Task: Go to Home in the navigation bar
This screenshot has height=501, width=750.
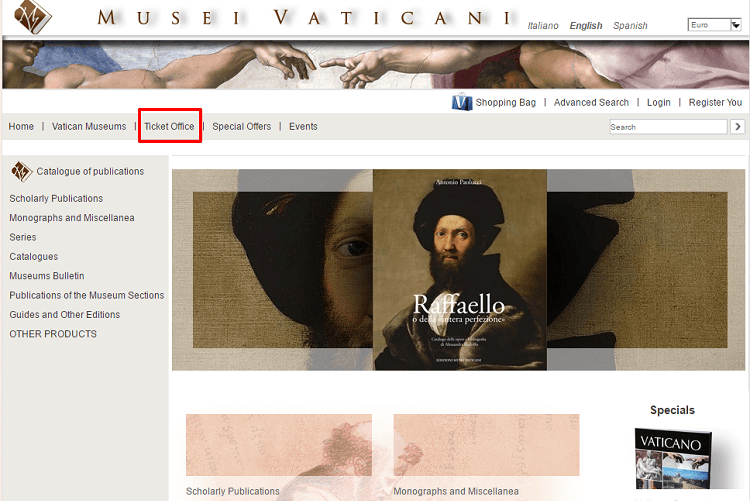Action: click(21, 126)
